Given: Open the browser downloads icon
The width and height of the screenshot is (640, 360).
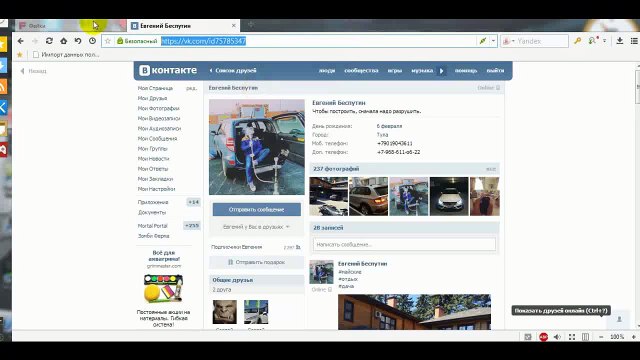Looking at the screenshot, I should (x=620, y=41).
